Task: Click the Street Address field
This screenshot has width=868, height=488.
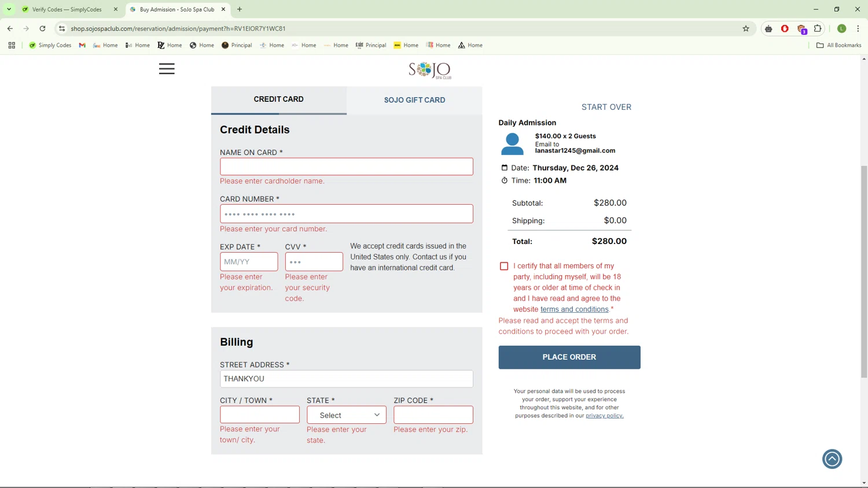Action: click(347, 379)
